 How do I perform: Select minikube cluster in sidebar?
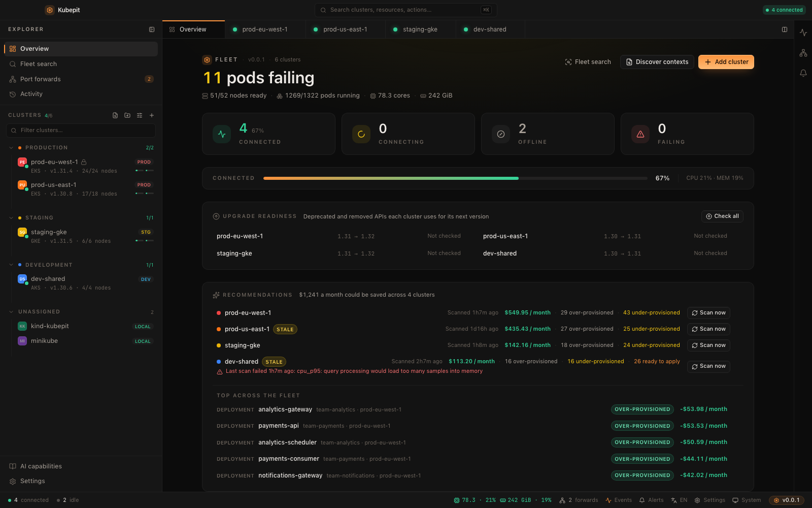tap(85, 341)
